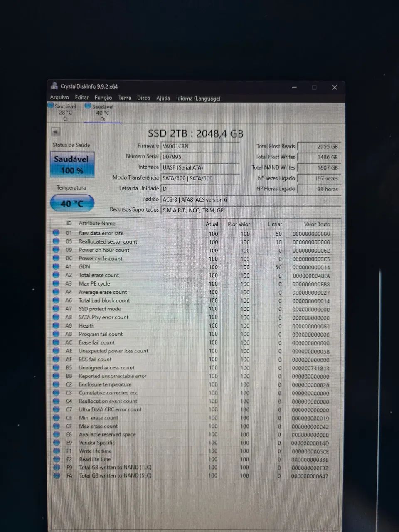Click status icon of Ultra DMA CRC error count
The image size is (399, 532).
coord(57,409)
